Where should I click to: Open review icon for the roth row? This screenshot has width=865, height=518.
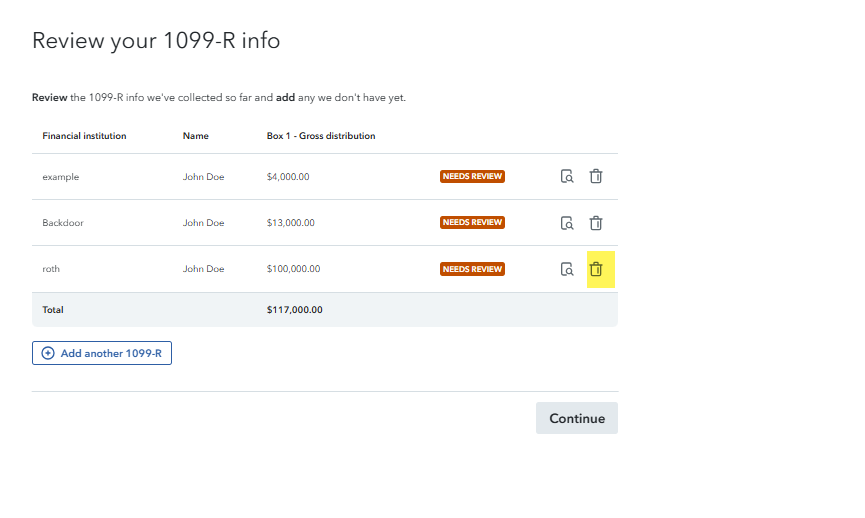point(567,269)
